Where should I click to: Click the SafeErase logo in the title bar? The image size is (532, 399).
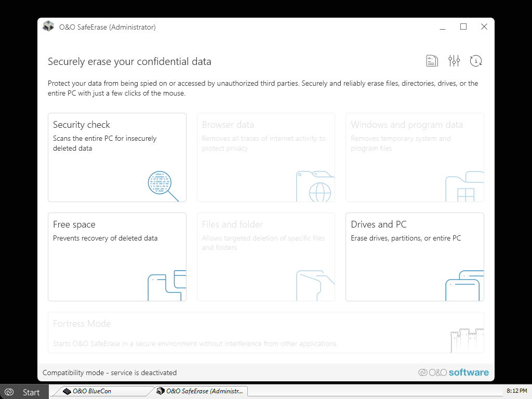pyautogui.click(x=48, y=26)
